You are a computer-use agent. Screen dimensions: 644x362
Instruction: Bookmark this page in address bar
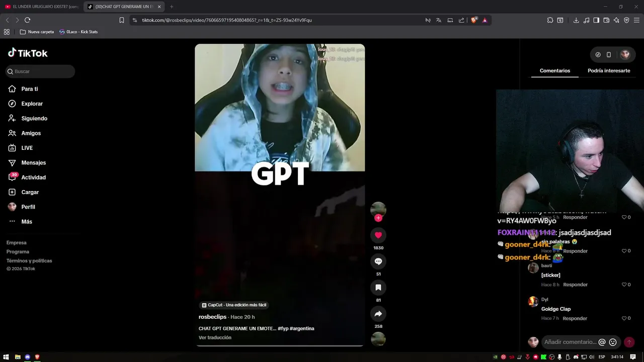(x=122, y=20)
